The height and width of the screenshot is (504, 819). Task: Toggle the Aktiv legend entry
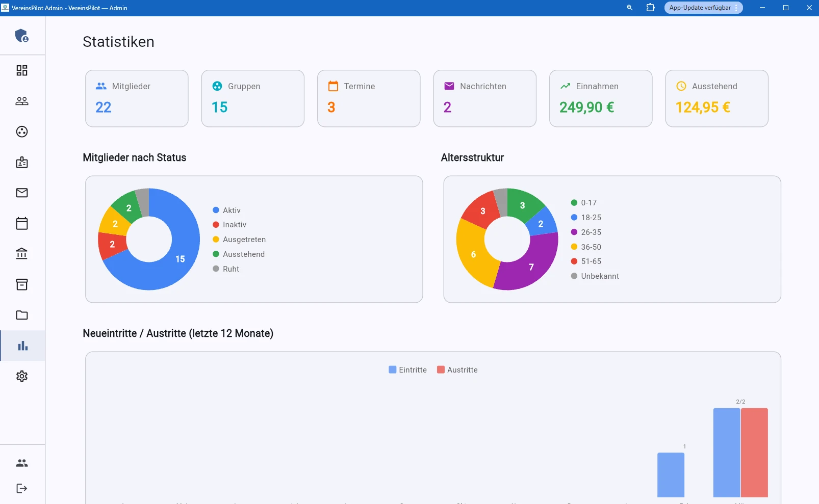(x=226, y=210)
